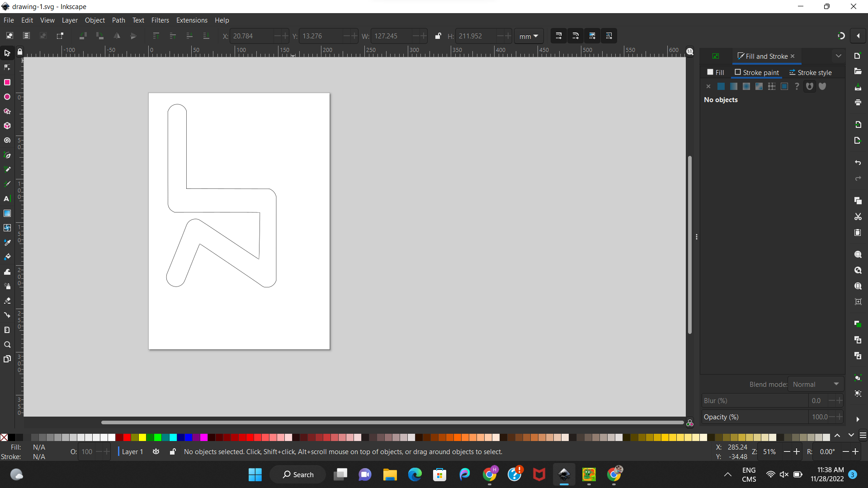Viewport: 868px width, 488px height.
Task: Click the Cut scissors icon
Action: [x=858, y=217]
